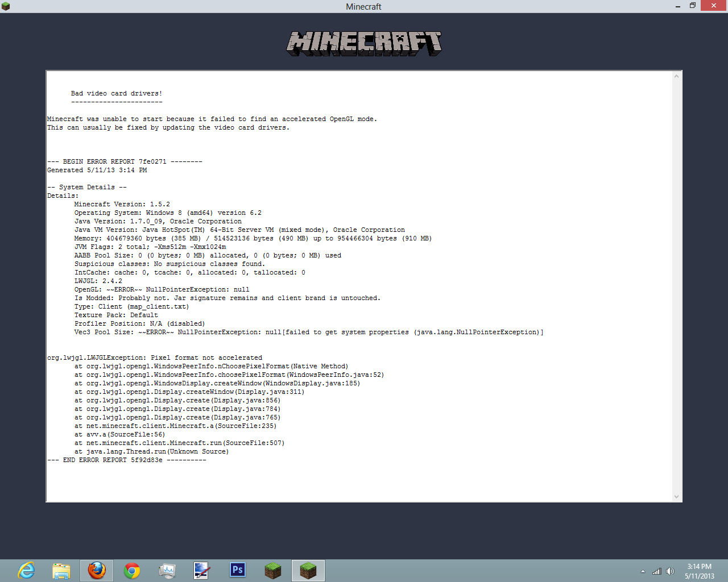Launch Photoshop from the taskbar
728x582 pixels.
tap(238, 570)
